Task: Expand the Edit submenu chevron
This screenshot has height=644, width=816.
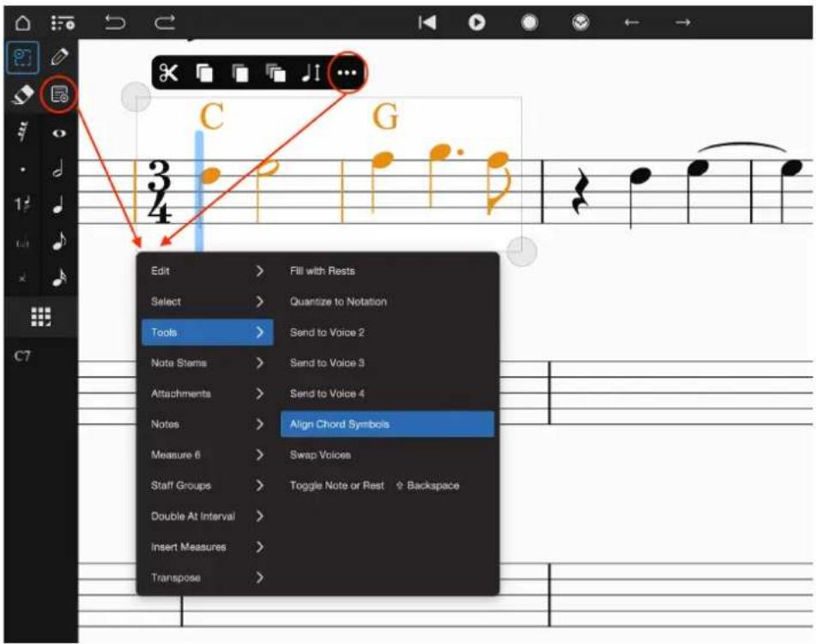Action: point(260,271)
